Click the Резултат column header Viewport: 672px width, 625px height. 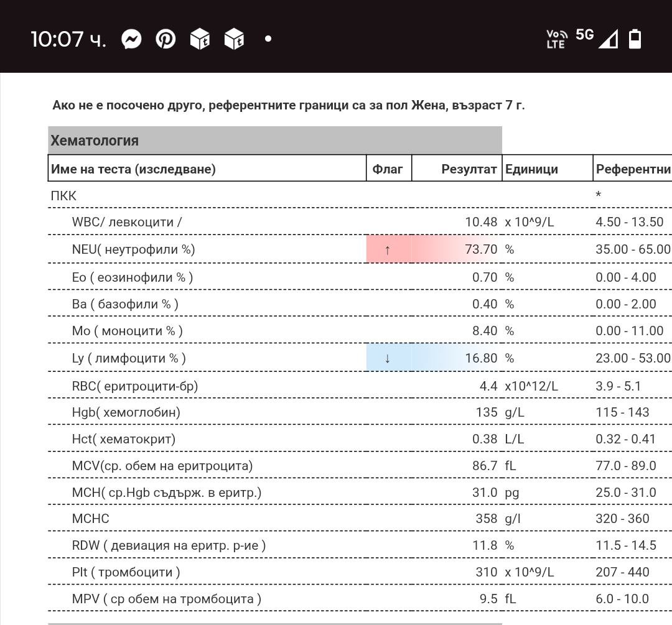(x=469, y=169)
